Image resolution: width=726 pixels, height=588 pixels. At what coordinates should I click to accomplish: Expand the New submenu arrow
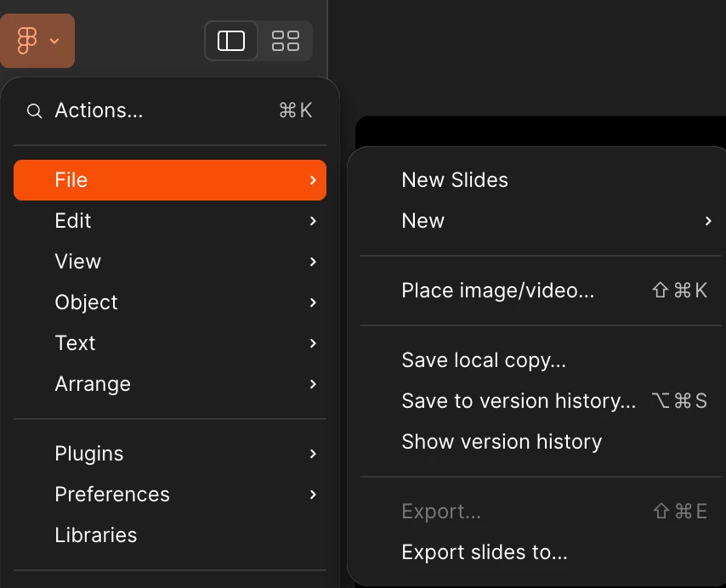pyautogui.click(x=708, y=221)
